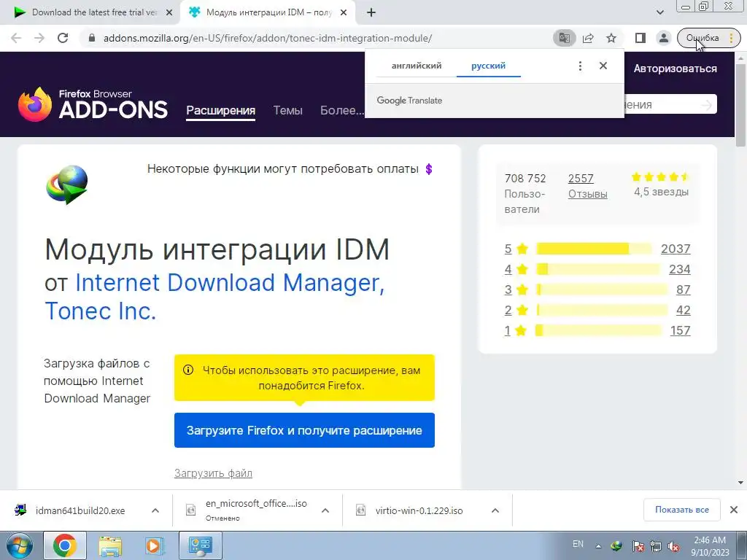This screenshot has height=560, width=747.
Task: Open the media player taskbar icon
Action: tap(154, 545)
